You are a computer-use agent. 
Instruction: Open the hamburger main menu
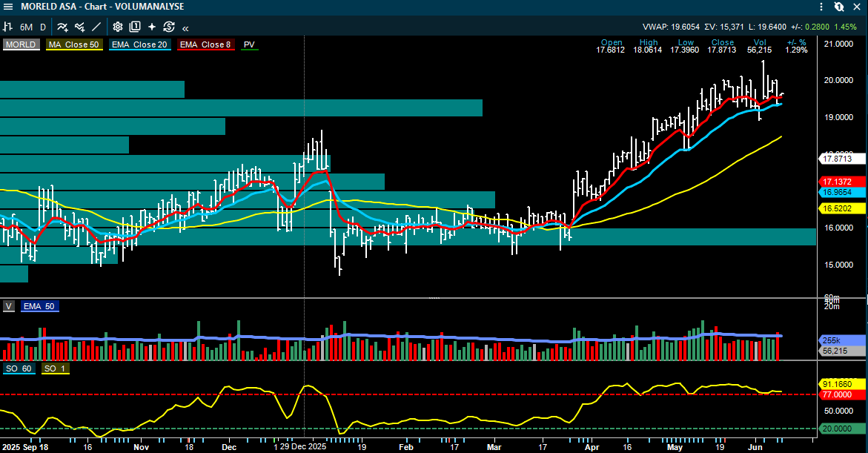click(7, 7)
